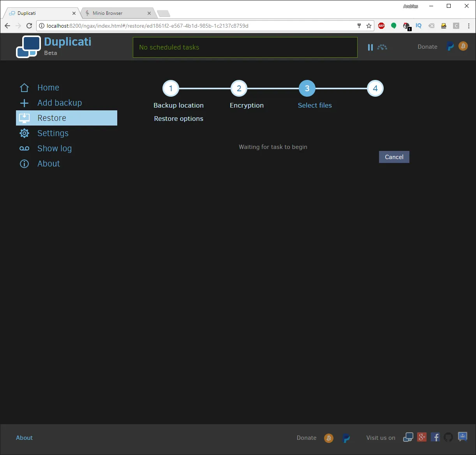Visit the Duplicati website icon in footer

pyautogui.click(x=408, y=437)
